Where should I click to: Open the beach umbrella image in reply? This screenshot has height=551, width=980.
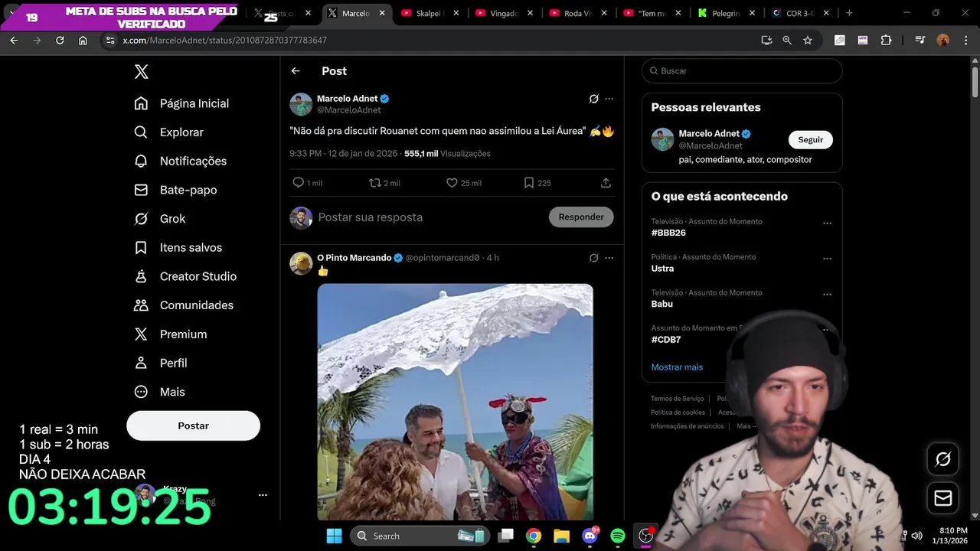455,402
